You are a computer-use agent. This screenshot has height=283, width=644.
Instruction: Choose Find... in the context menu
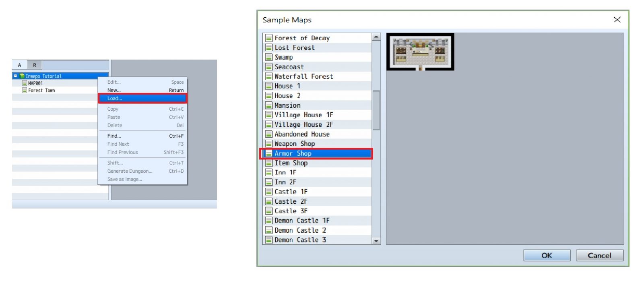tap(142, 136)
